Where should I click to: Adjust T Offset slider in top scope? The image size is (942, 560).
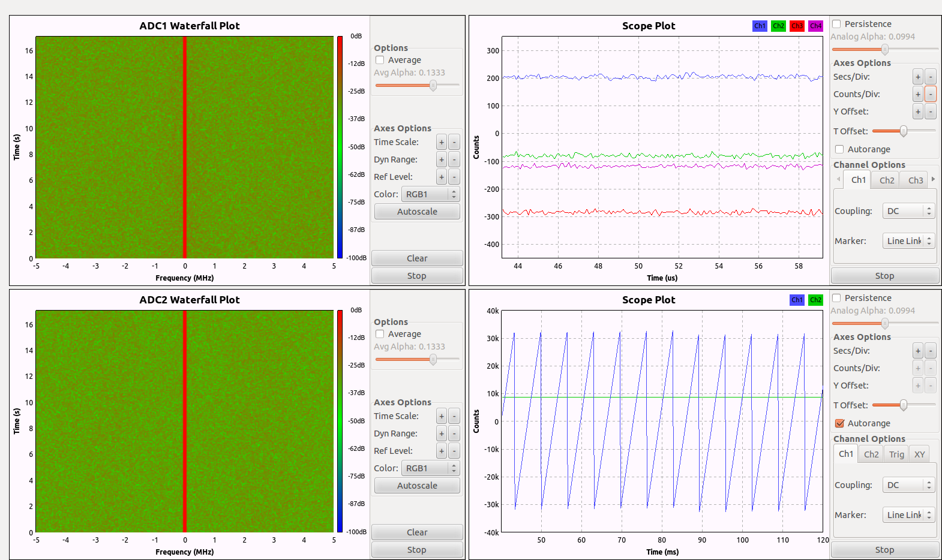(x=903, y=131)
